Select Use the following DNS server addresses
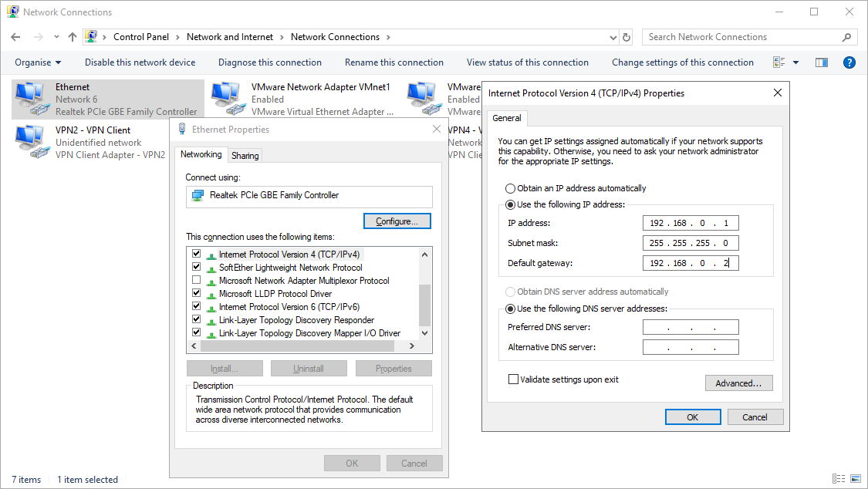Image resolution: width=868 pixels, height=489 pixels. tap(511, 309)
